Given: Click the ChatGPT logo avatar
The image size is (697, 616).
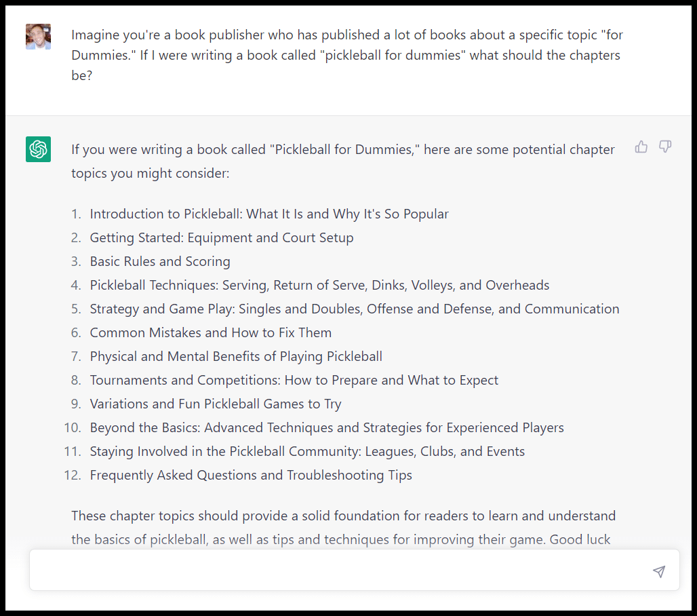Looking at the screenshot, I should pyautogui.click(x=38, y=149).
